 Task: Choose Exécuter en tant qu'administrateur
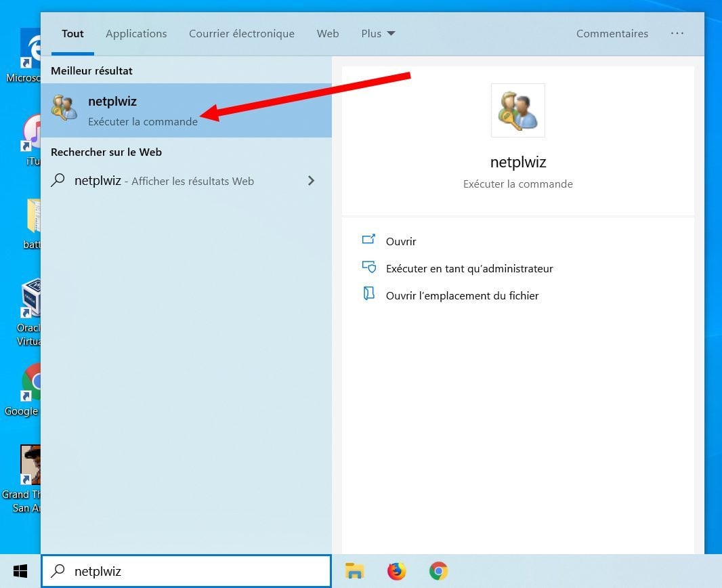[x=469, y=268]
